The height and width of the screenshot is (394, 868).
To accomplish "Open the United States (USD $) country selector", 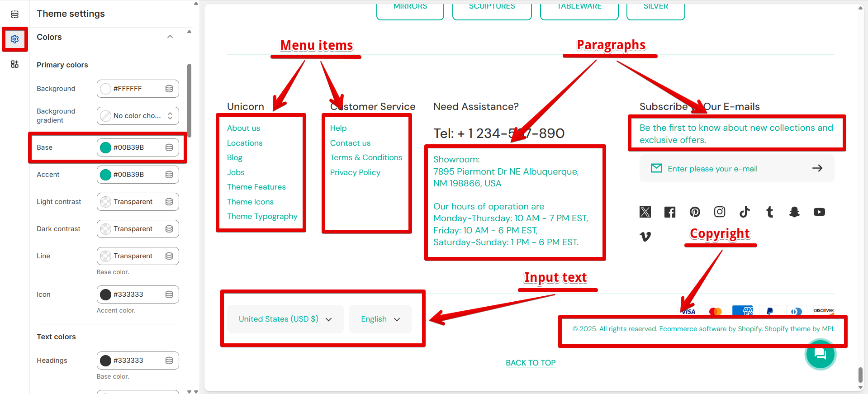I will coord(285,319).
